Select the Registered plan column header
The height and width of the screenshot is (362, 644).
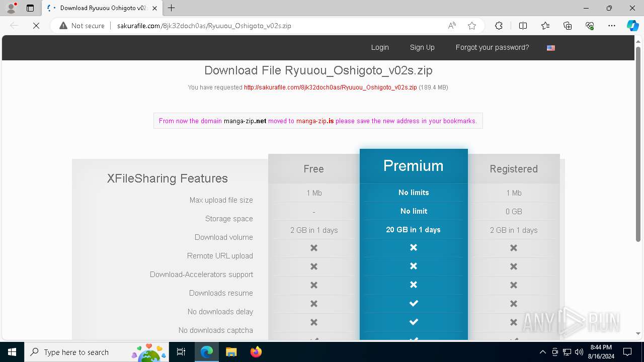[x=514, y=169]
